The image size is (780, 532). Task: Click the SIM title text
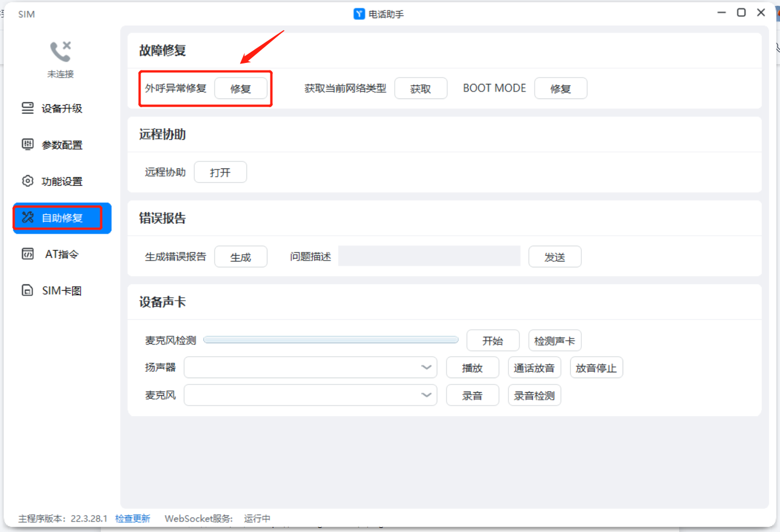tap(26, 14)
